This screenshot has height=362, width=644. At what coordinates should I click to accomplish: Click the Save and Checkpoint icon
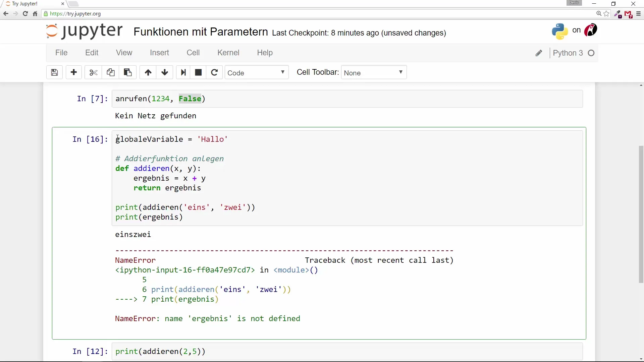click(x=54, y=72)
